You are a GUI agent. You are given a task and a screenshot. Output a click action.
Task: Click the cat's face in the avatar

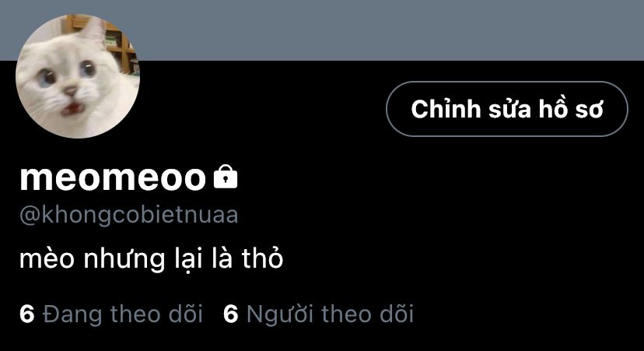click(65, 84)
